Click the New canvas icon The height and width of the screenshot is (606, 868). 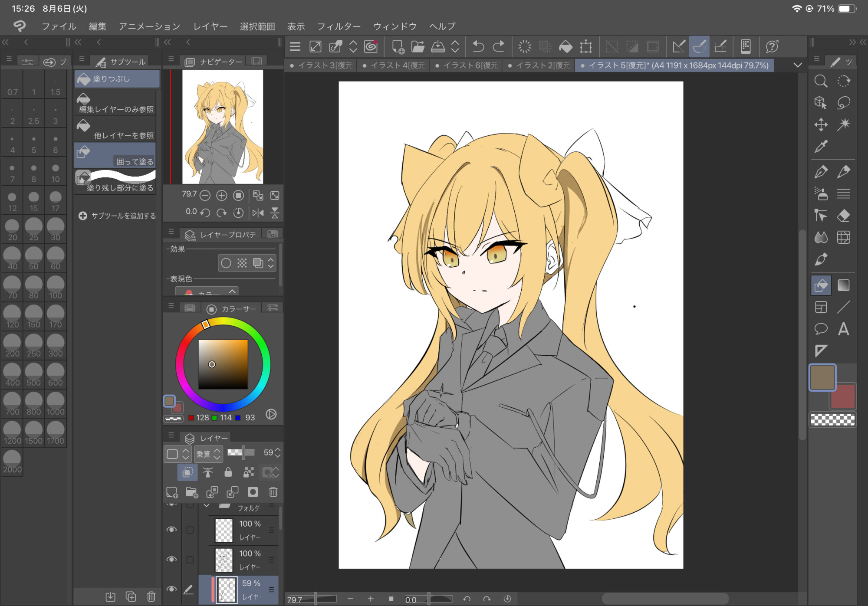(x=398, y=46)
